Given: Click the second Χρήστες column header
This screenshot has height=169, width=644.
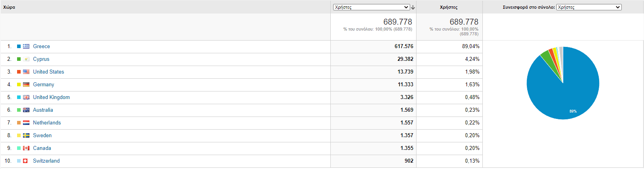Looking at the screenshot, I should [x=449, y=7].
